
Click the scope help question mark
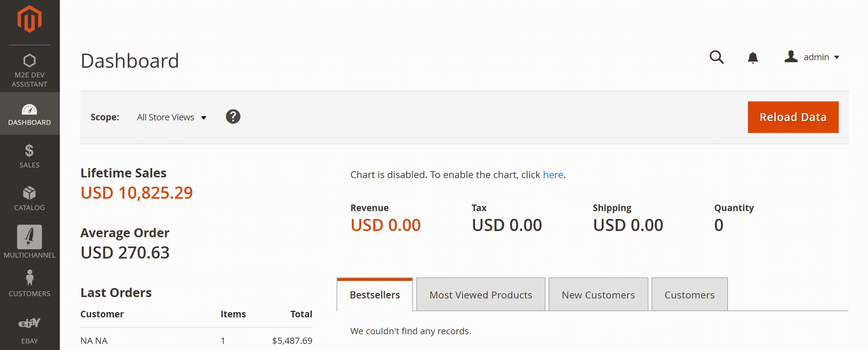[x=233, y=117]
